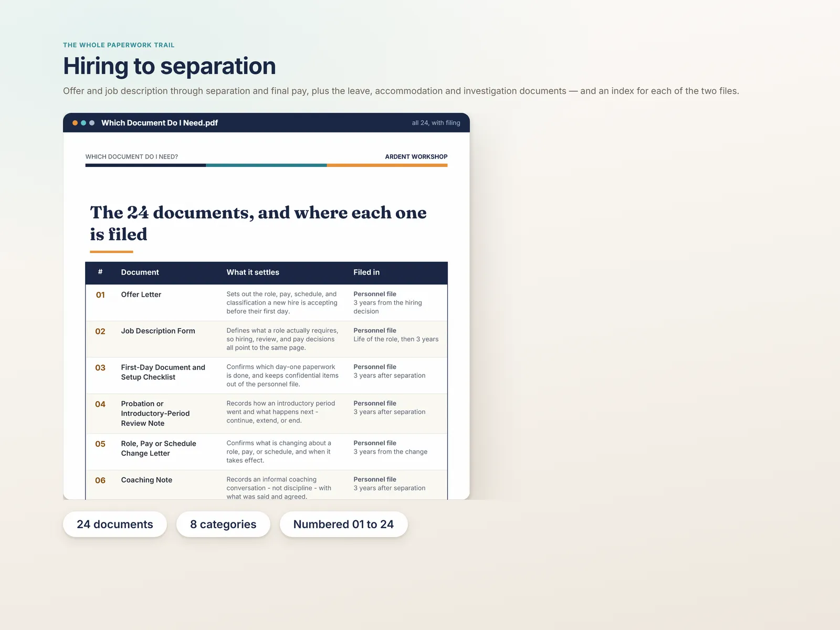Click the teal dot in the PDF title bar
Image resolution: width=840 pixels, height=630 pixels.
pyautogui.click(x=83, y=123)
